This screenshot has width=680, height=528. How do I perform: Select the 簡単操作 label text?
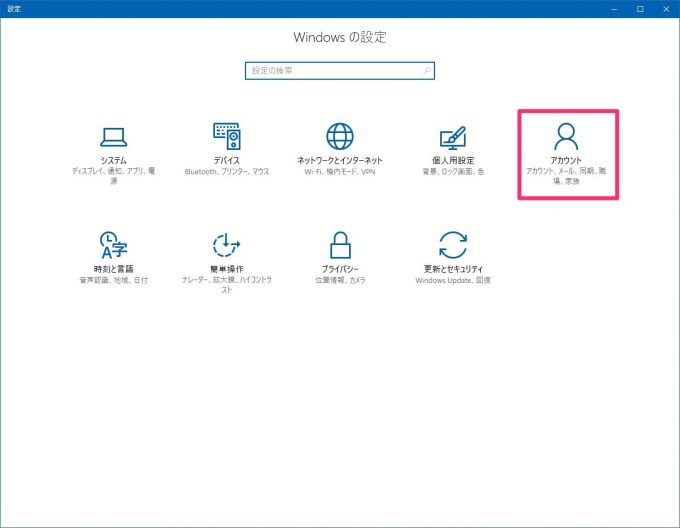pyautogui.click(x=227, y=269)
